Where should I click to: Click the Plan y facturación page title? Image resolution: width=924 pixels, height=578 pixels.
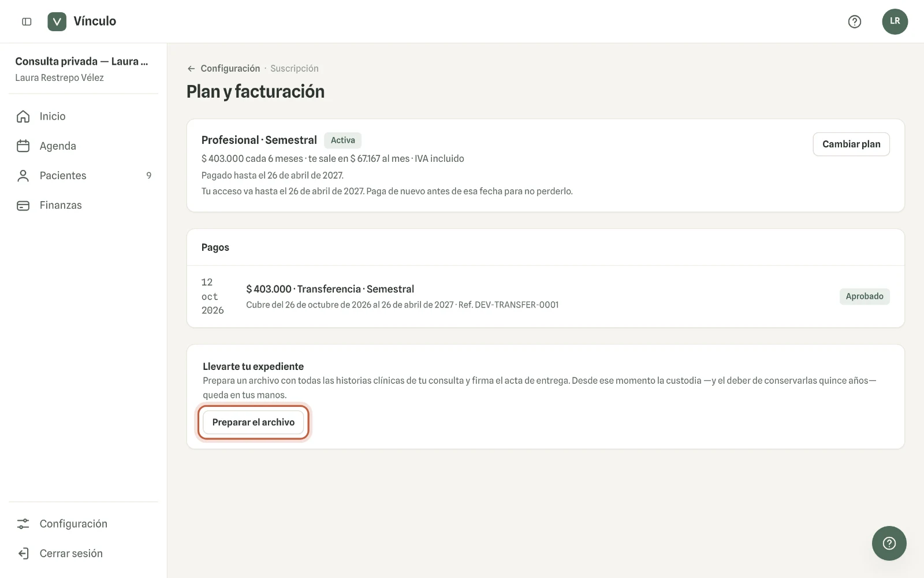[255, 91]
